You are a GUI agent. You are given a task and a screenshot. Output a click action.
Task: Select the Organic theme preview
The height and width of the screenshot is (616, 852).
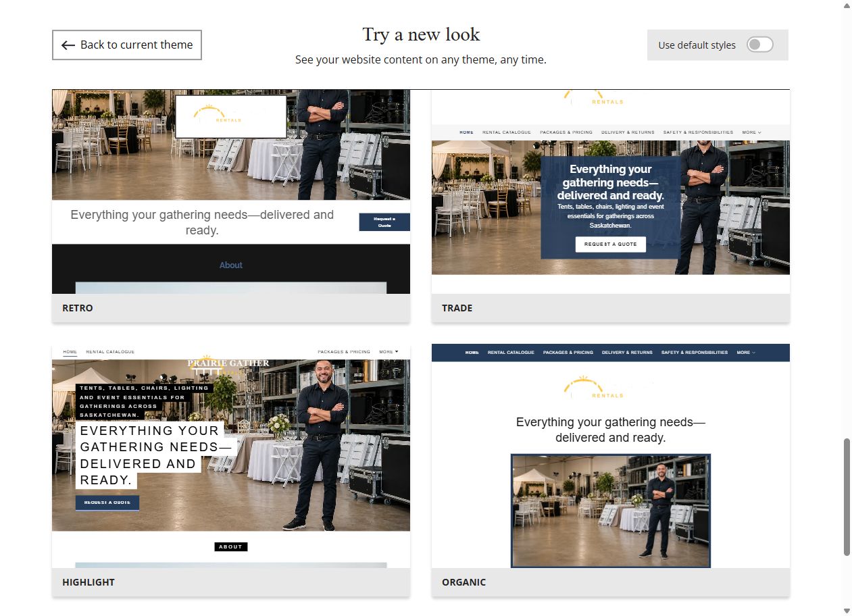pos(611,456)
